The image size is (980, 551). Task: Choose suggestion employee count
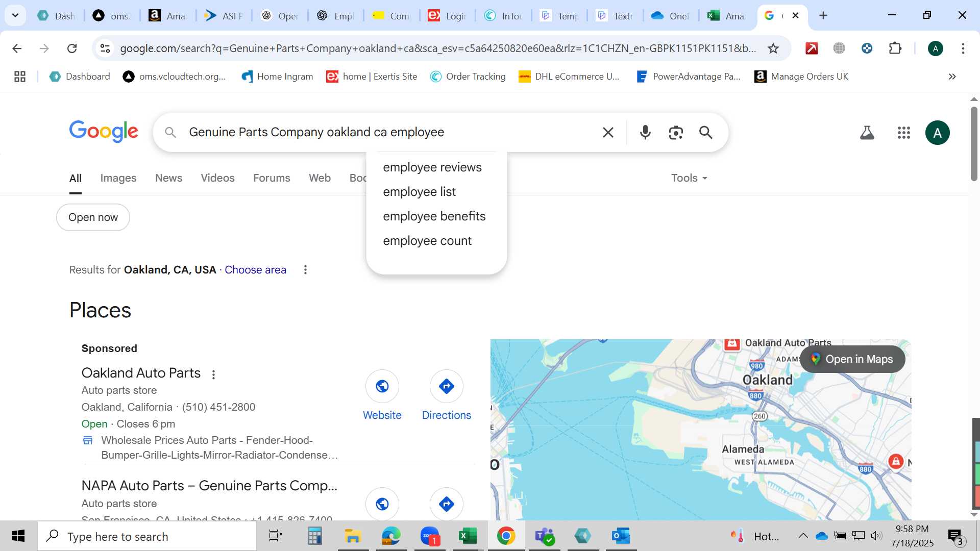click(427, 241)
